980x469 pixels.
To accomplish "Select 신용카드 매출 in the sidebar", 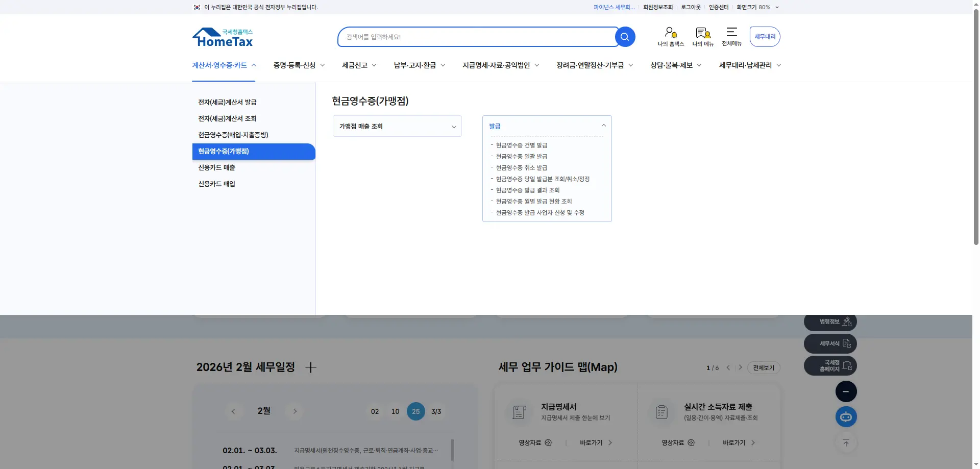I will pos(216,167).
